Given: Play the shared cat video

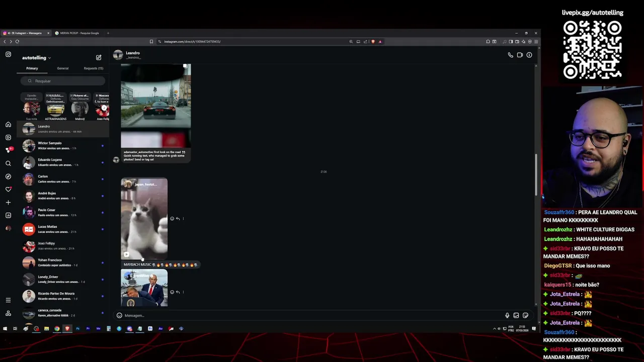Looking at the screenshot, I should (144, 219).
